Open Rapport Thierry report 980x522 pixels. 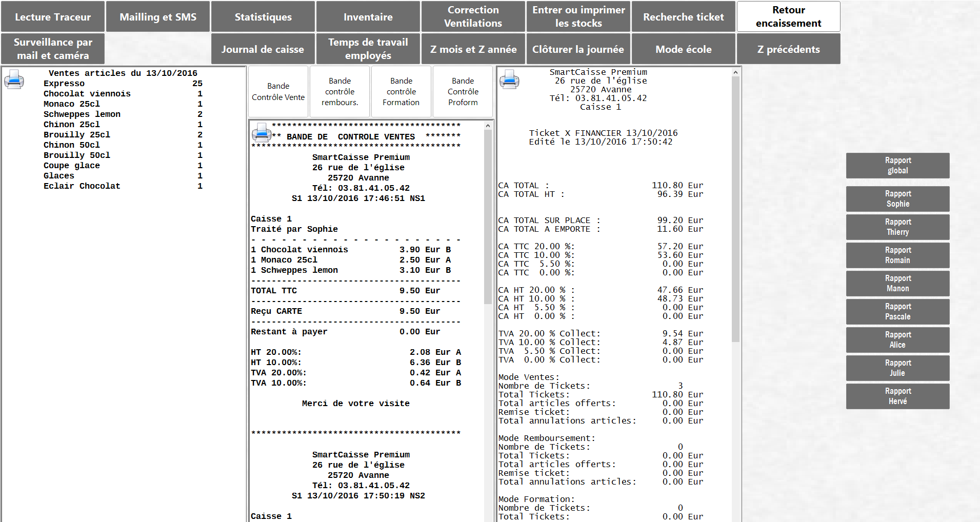click(897, 227)
